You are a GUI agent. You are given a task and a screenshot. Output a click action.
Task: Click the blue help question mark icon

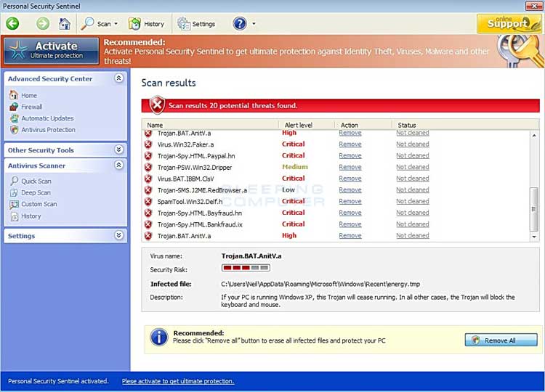[x=240, y=24]
